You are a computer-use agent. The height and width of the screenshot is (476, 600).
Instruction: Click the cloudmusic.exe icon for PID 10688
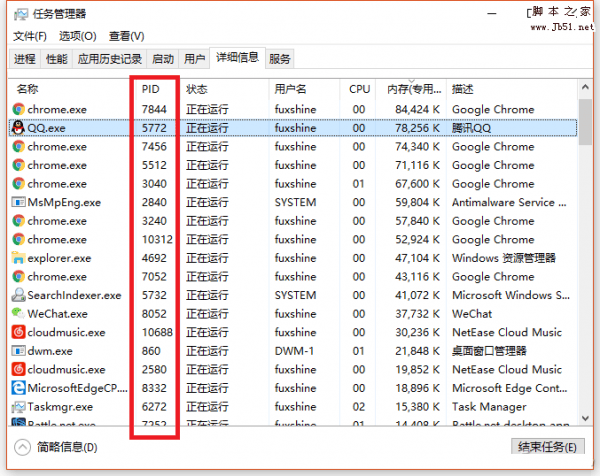18,332
